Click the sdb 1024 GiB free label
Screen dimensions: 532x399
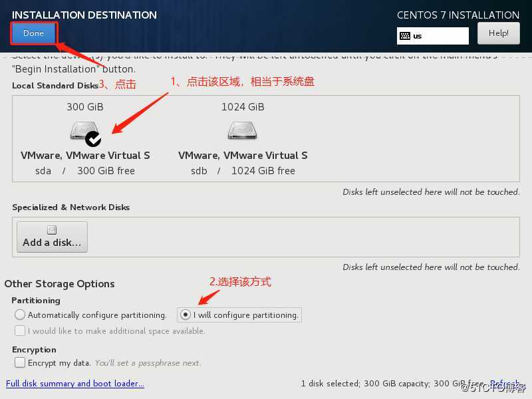(x=243, y=171)
